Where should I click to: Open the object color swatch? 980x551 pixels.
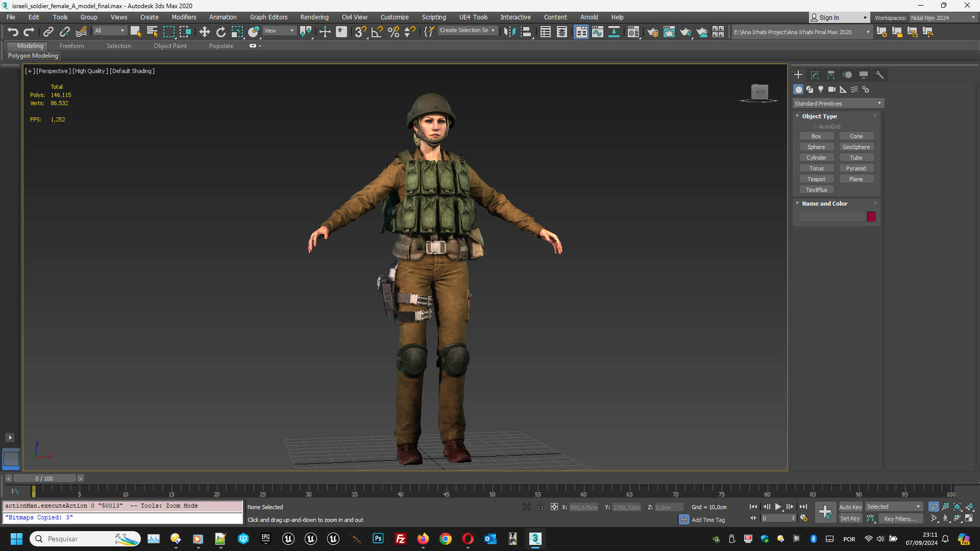871,217
